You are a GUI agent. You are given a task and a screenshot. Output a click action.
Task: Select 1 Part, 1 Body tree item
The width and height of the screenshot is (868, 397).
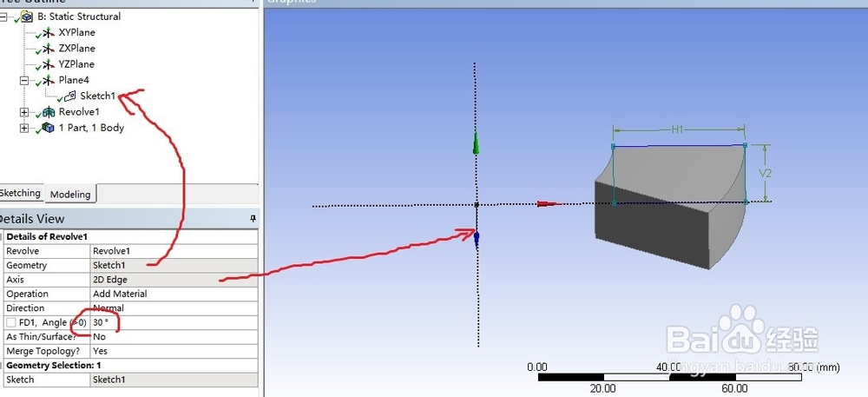click(x=91, y=128)
